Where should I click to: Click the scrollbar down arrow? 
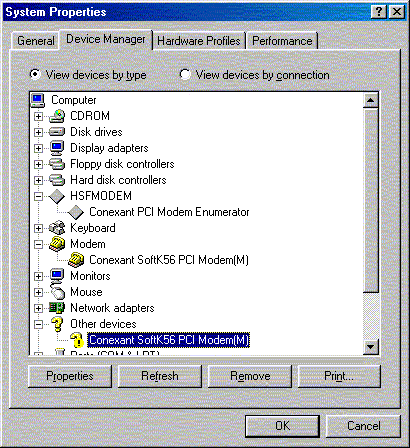pos(371,347)
